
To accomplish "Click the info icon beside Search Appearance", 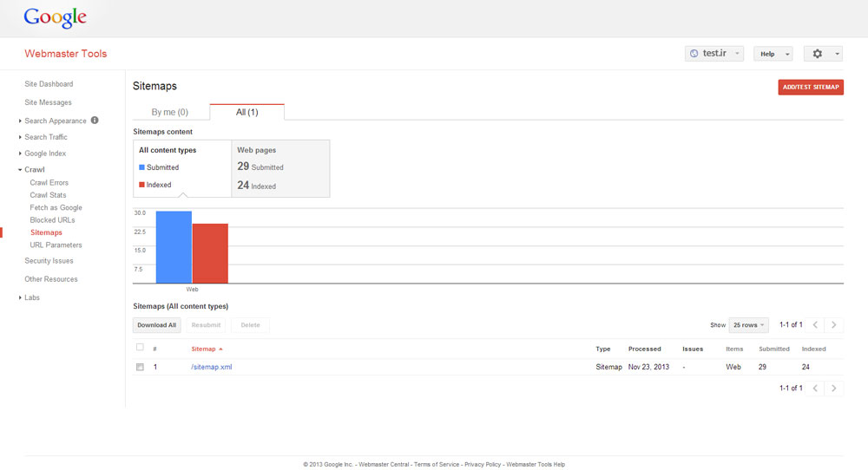I will [95, 121].
